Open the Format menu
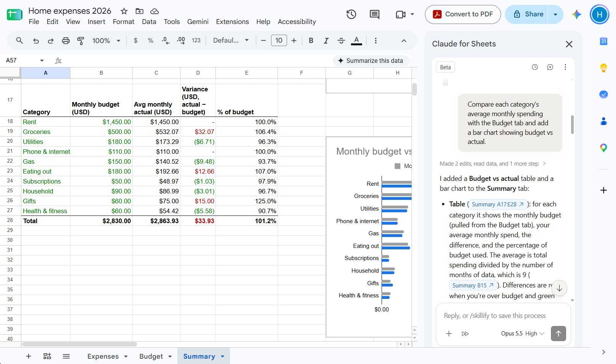616x364 pixels. tap(123, 22)
